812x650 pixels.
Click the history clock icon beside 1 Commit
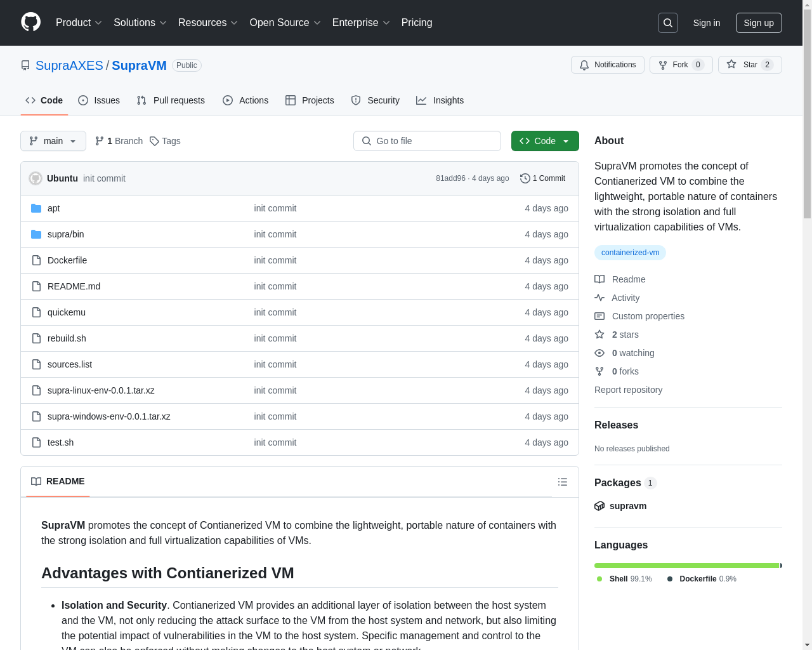(x=525, y=178)
